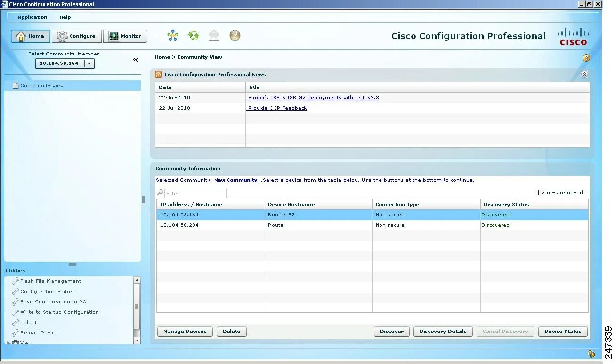Click Utilities scrollbar up arrow
615x364 pixels.
tap(137, 280)
